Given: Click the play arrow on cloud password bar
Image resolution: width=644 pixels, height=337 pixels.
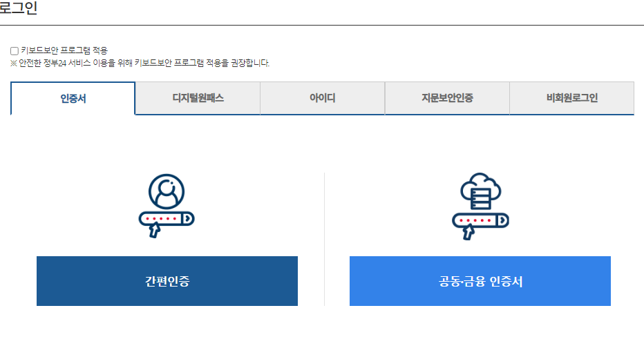Looking at the screenshot, I should tap(502, 220).
